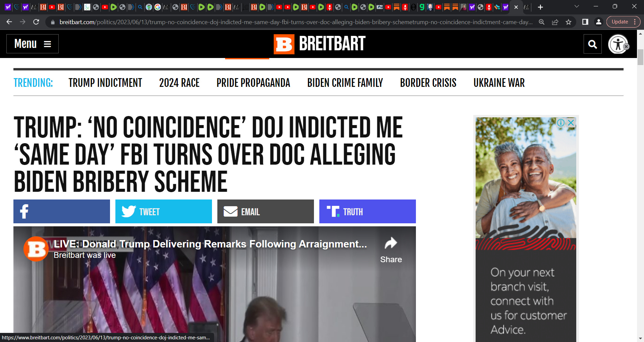View site lock information icon

(x=53, y=22)
